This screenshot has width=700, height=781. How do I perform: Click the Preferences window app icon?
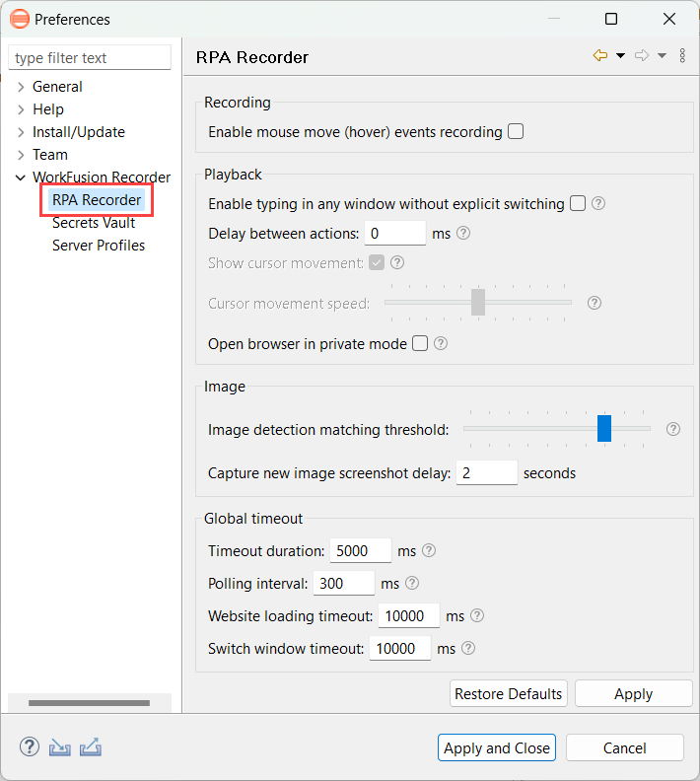pyautogui.click(x=20, y=19)
